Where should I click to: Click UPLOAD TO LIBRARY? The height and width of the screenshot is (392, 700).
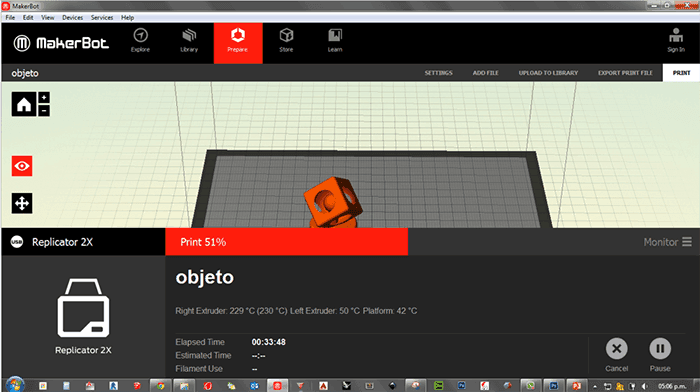548,73
